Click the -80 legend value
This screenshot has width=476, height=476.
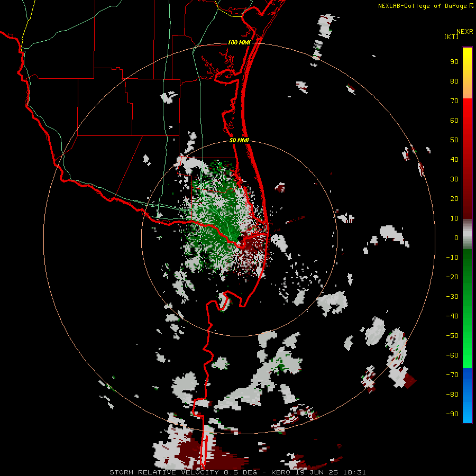point(452,395)
